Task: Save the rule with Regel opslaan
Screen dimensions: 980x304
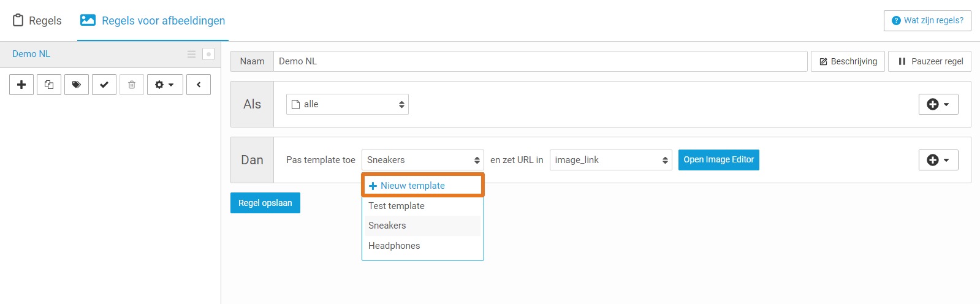Action: point(265,203)
